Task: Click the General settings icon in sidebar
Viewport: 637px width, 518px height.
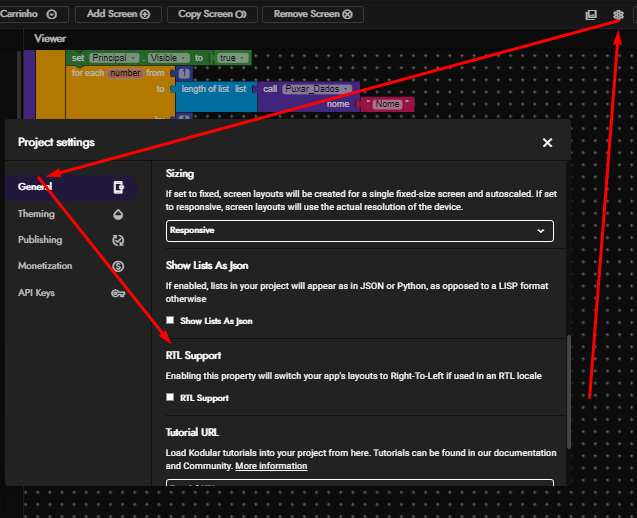Action: [118, 187]
